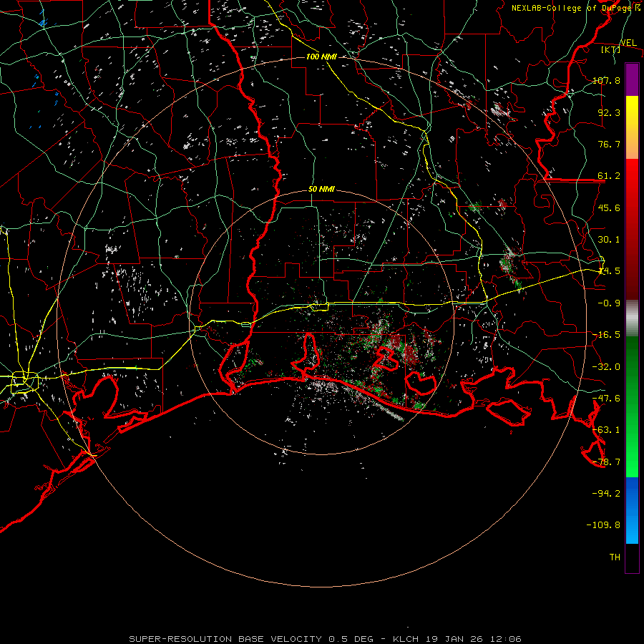Select the -78.7 legend value
This screenshot has height=644, width=644.
tap(606, 462)
